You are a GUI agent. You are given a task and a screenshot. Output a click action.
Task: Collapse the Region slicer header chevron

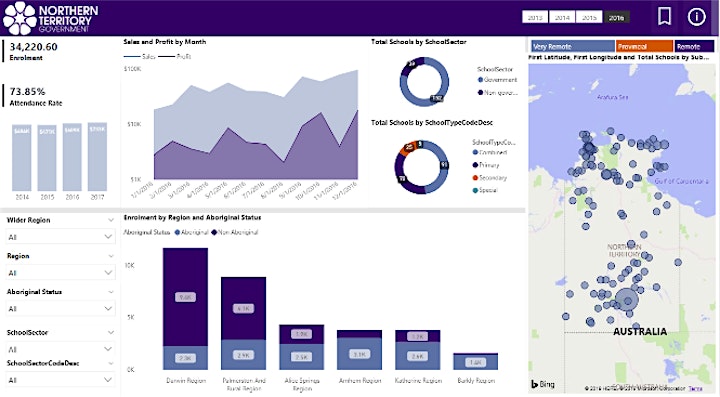point(111,256)
